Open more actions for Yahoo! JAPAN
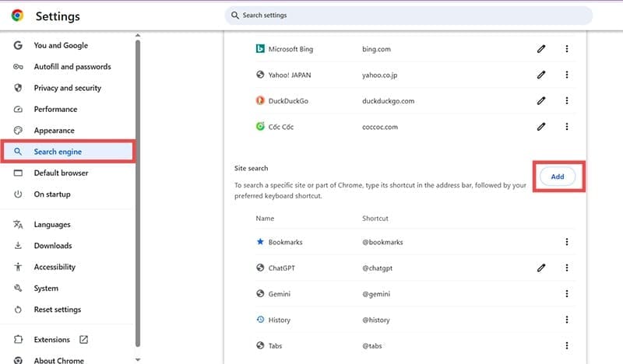 coord(567,75)
